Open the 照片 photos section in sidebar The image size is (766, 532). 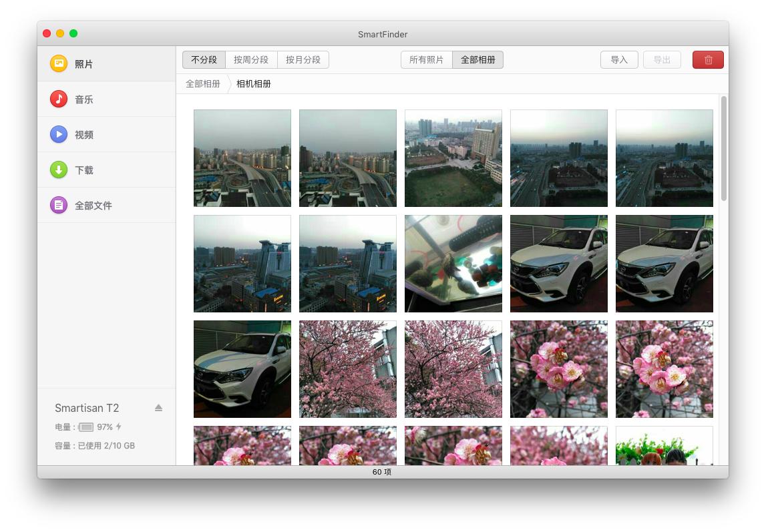84,63
